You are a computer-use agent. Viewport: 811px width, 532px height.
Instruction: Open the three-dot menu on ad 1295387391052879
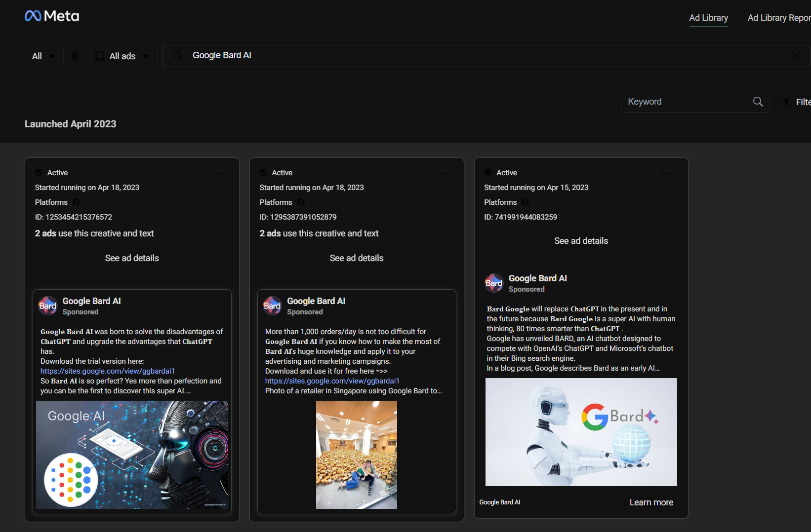click(x=442, y=174)
